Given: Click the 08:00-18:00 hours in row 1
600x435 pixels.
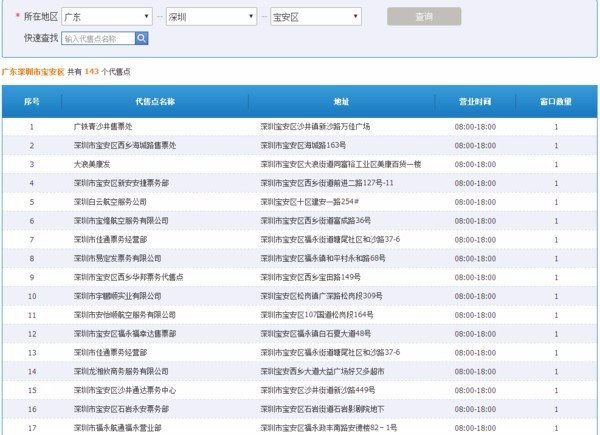Looking at the screenshot, I should [x=475, y=127].
